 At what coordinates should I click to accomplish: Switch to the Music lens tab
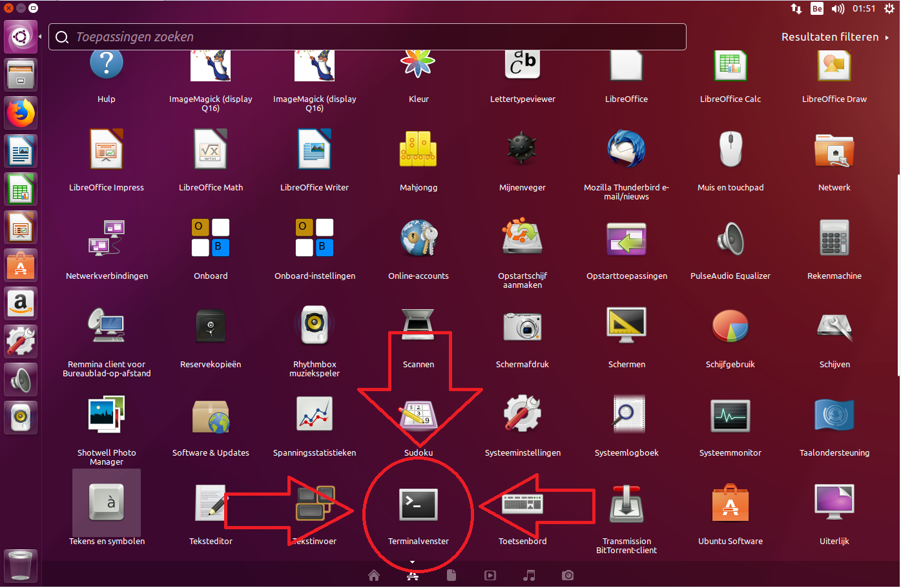(x=529, y=575)
